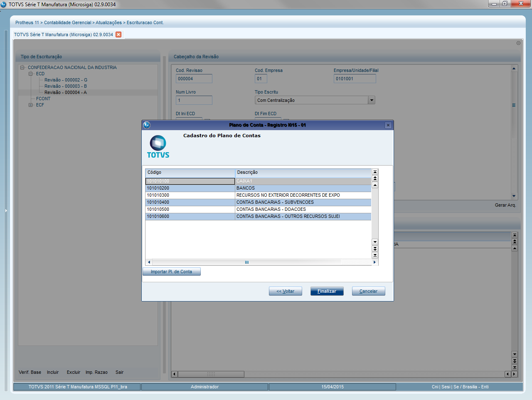Click left arrow of lower grid horizontal scrollbar
Viewport: 532px width, 400px height.
[x=175, y=374]
